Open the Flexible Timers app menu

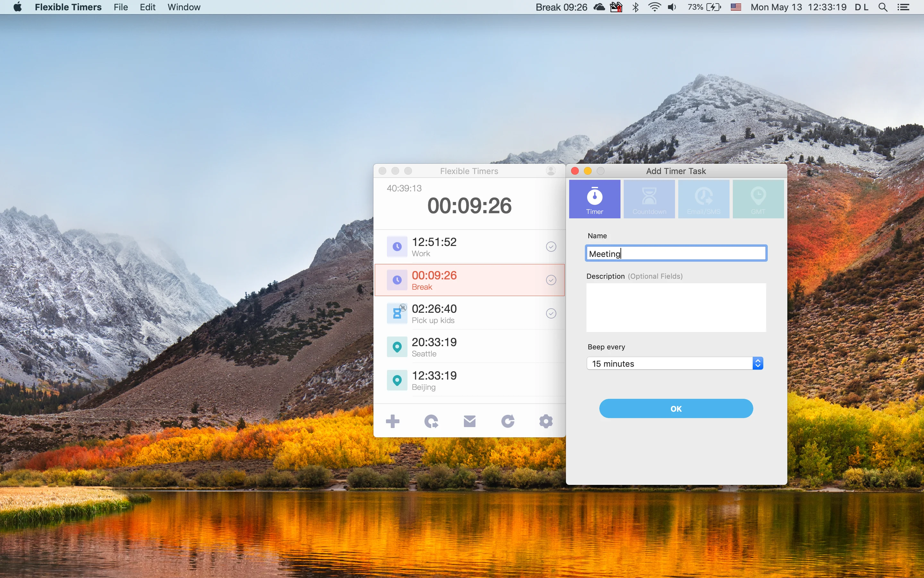(x=68, y=7)
